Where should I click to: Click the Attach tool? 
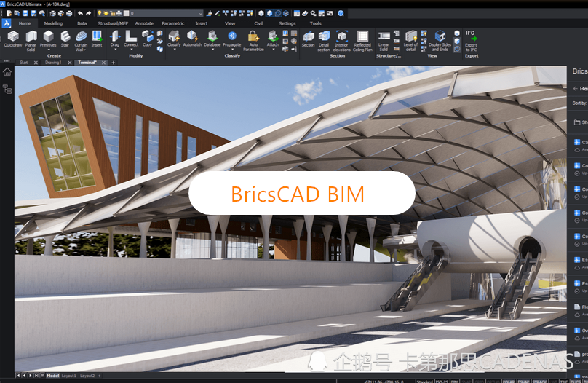pos(273,39)
